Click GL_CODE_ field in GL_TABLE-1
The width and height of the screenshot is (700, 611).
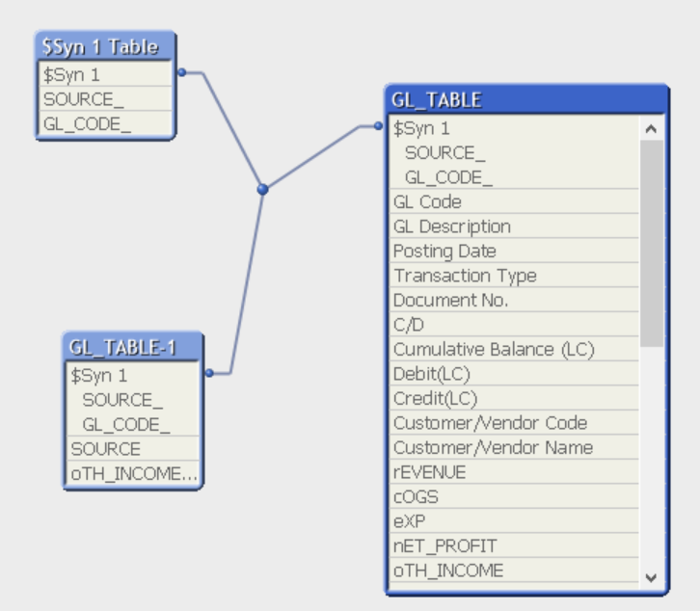(133, 424)
